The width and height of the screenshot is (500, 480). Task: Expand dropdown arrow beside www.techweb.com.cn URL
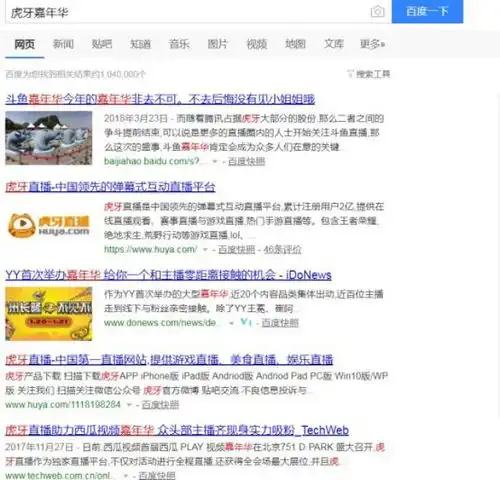pos(126,475)
